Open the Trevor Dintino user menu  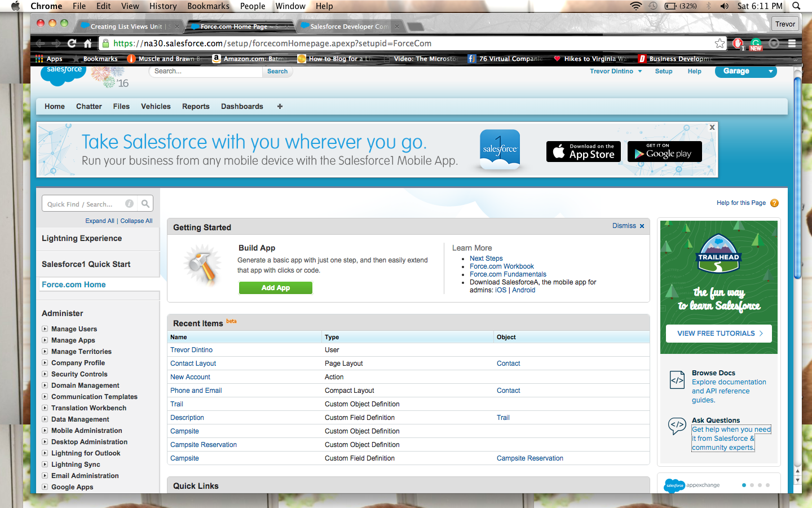tap(616, 71)
